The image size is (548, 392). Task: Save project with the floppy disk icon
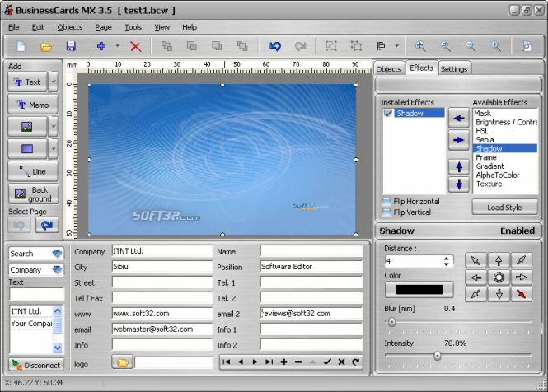(x=71, y=46)
